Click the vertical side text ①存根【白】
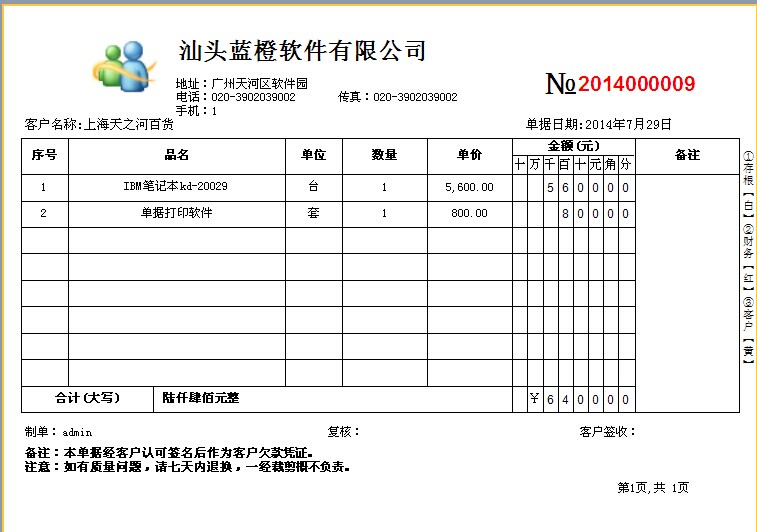 point(748,184)
